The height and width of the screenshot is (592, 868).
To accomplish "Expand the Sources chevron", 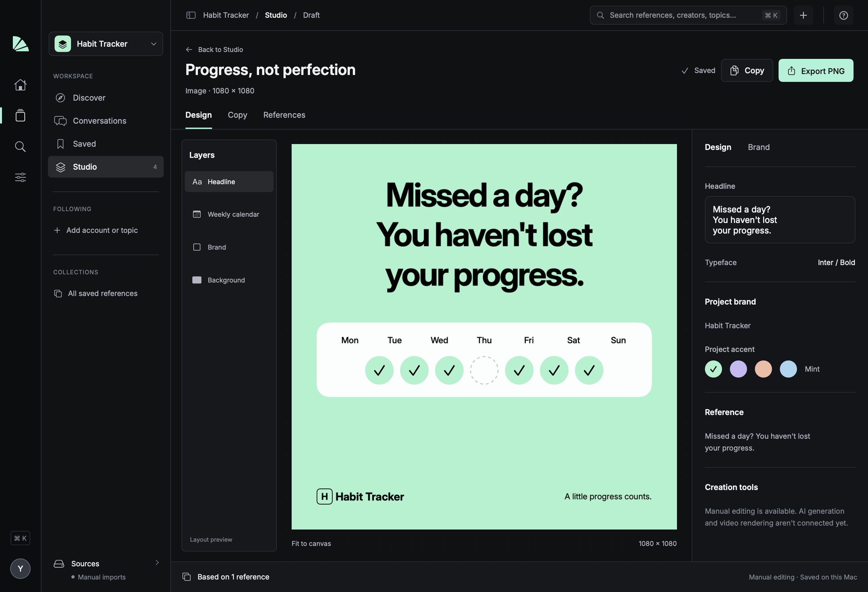I will tap(157, 562).
